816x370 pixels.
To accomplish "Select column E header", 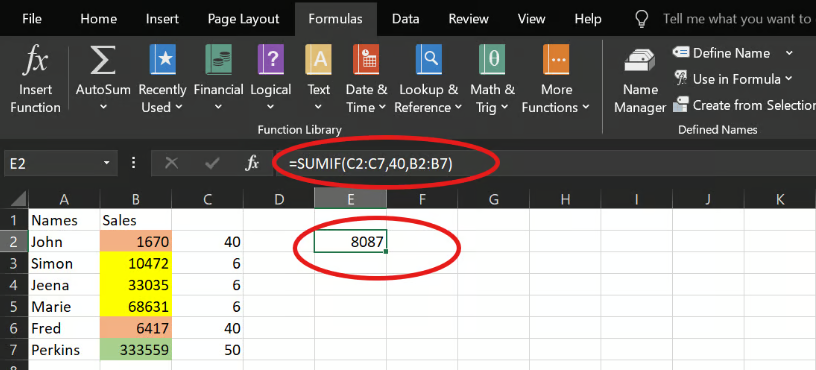I will [350, 198].
